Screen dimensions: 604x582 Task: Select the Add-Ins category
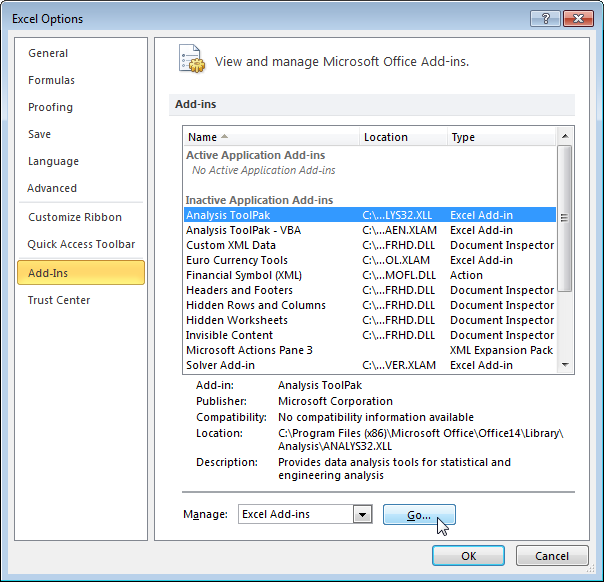click(x=81, y=273)
